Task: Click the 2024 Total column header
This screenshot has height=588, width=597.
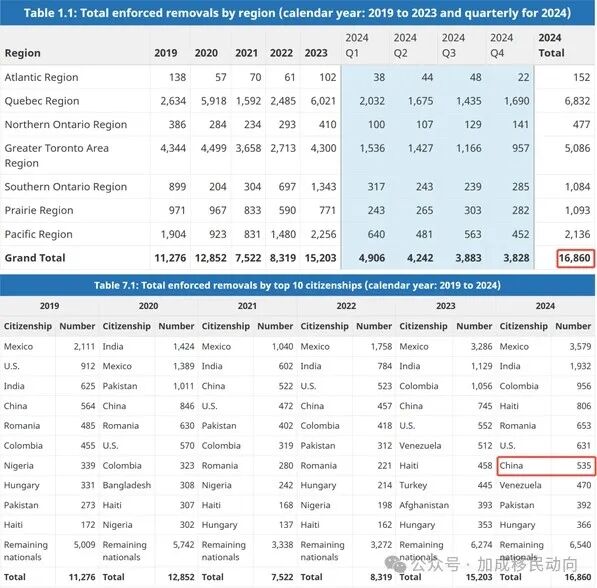Action: (x=551, y=45)
